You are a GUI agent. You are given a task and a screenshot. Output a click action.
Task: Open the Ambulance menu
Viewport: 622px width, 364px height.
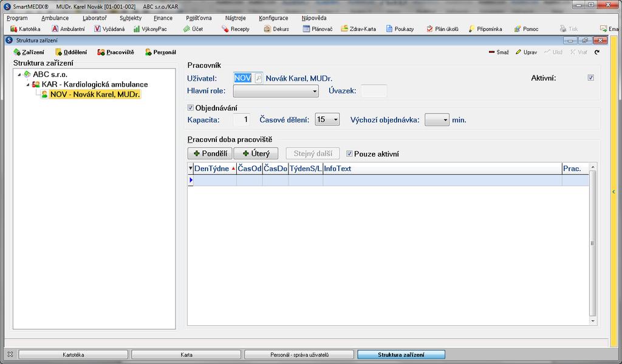tap(55, 18)
